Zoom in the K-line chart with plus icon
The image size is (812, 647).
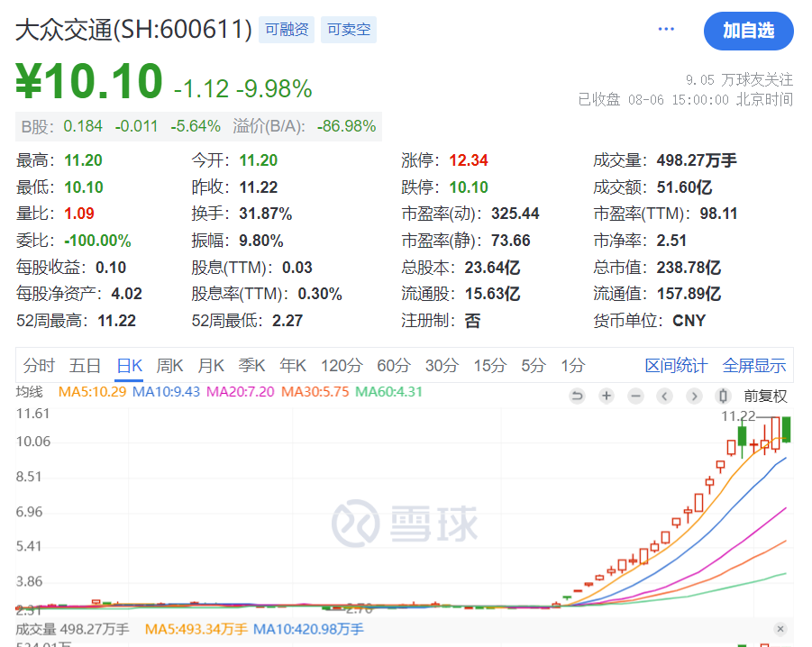click(607, 396)
